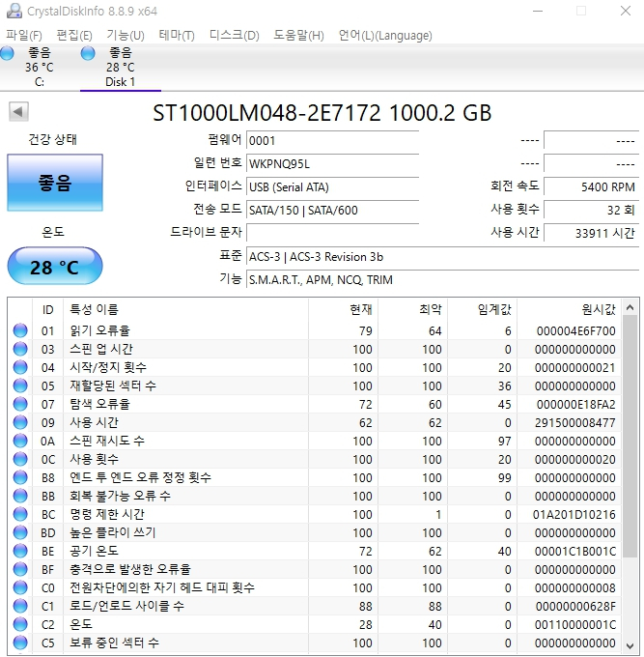Click the 인터페이스 field USB (Serial ATA)
644x657 pixels.
tap(332, 186)
